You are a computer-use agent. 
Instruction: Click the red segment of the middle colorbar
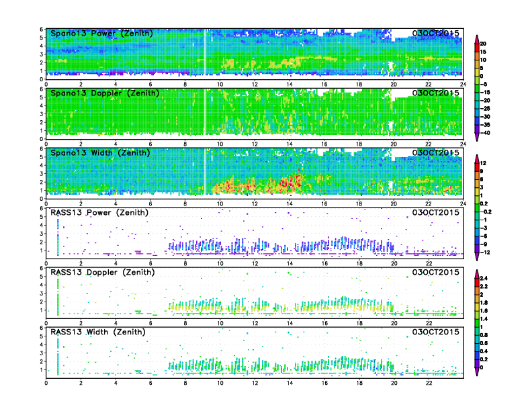(477, 167)
